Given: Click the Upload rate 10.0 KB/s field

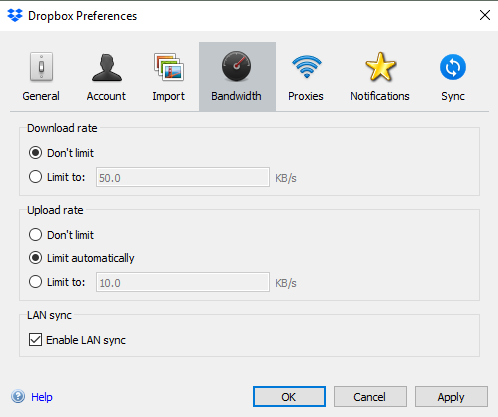Looking at the screenshot, I should click(183, 282).
